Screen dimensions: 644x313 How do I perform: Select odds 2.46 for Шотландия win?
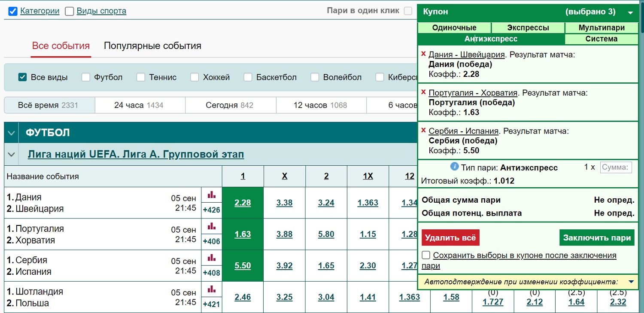coord(243,297)
